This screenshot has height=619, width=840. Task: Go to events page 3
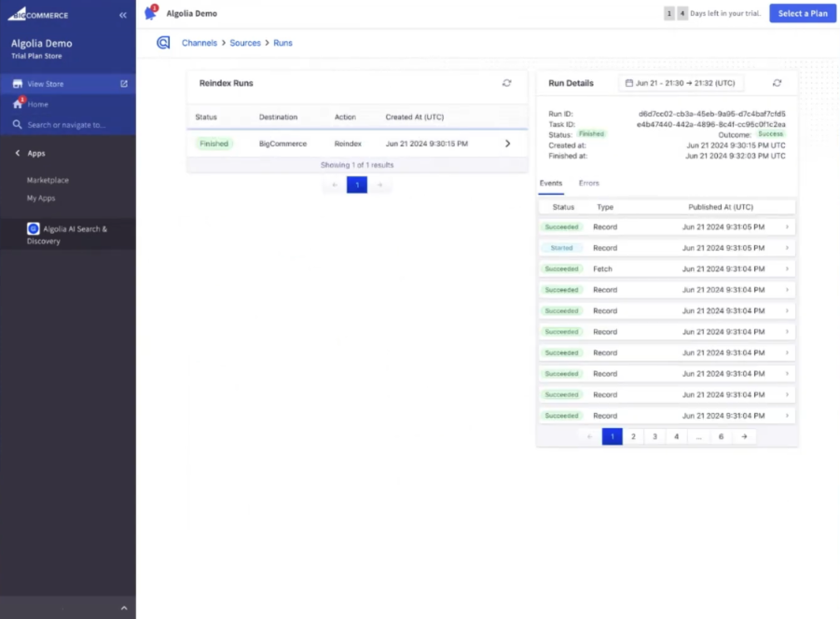coord(654,436)
